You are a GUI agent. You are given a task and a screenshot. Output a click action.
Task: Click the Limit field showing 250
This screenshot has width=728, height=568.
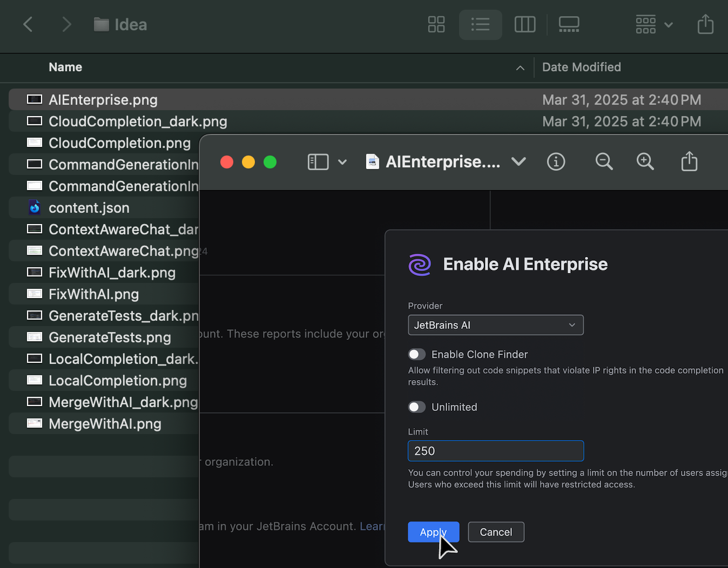pyautogui.click(x=496, y=451)
